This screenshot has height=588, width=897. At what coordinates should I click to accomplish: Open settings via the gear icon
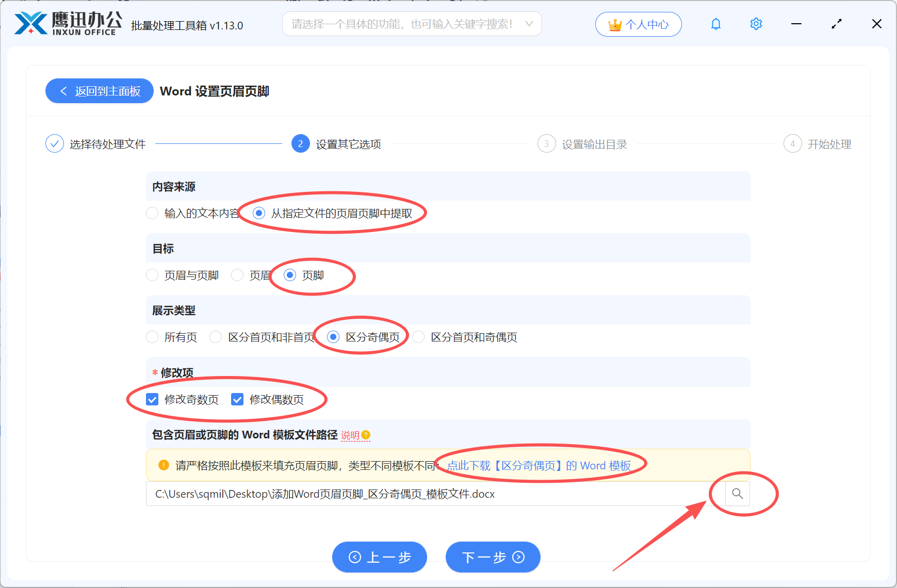coord(756,24)
